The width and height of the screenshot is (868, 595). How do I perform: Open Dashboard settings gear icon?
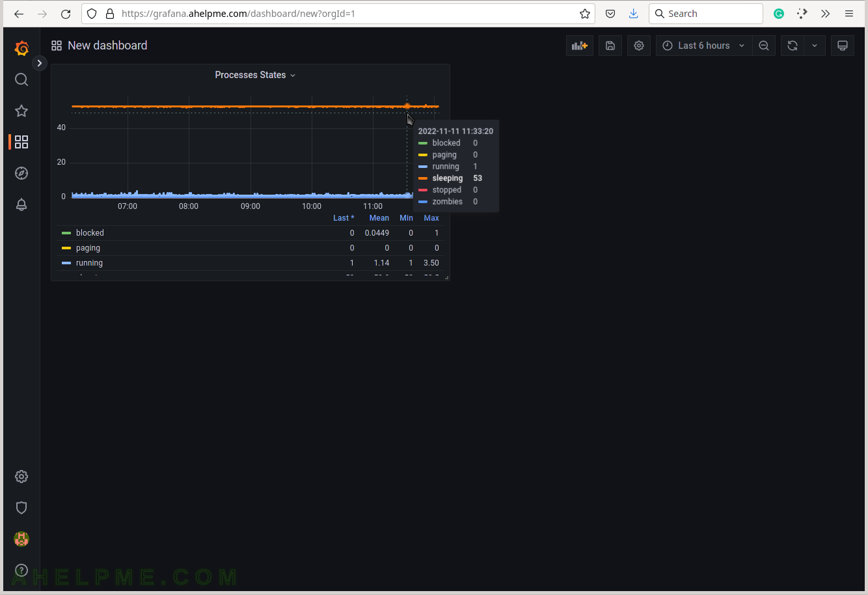coord(639,46)
